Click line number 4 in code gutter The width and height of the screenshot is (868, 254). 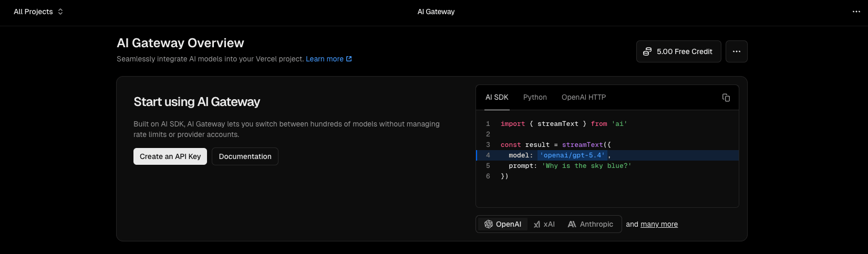(488, 155)
